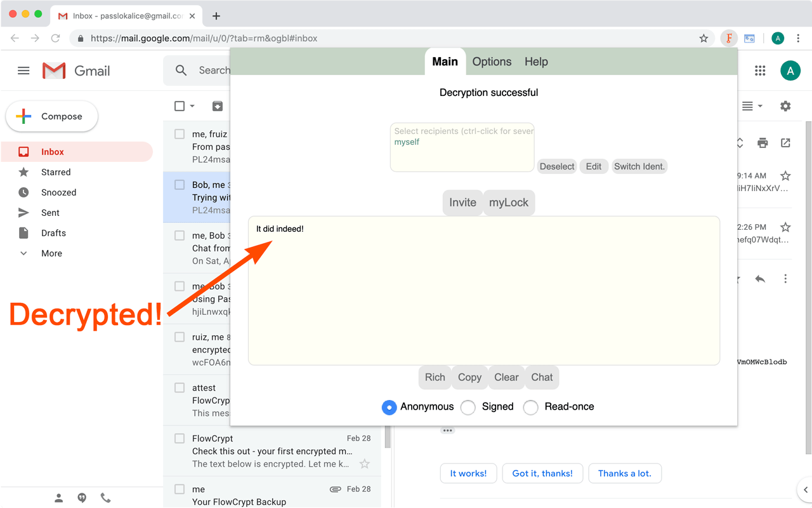Screen dimensions: 812x508
Task: Open Gmail settings gear
Action: (x=785, y=106)
